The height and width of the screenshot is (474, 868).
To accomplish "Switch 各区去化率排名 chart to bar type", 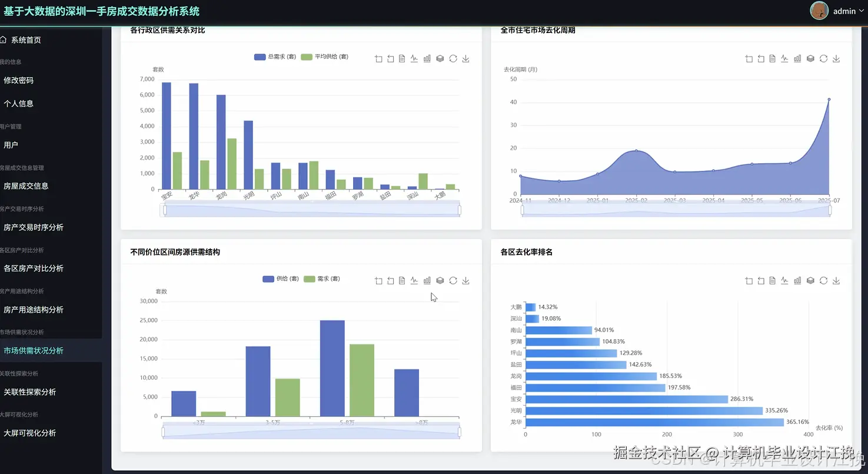I will pyautogui.click(x=797, y=281).
